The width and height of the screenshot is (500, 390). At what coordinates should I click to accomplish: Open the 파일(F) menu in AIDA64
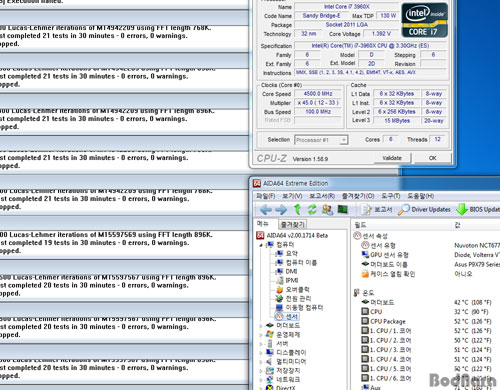tap(266, 196)
